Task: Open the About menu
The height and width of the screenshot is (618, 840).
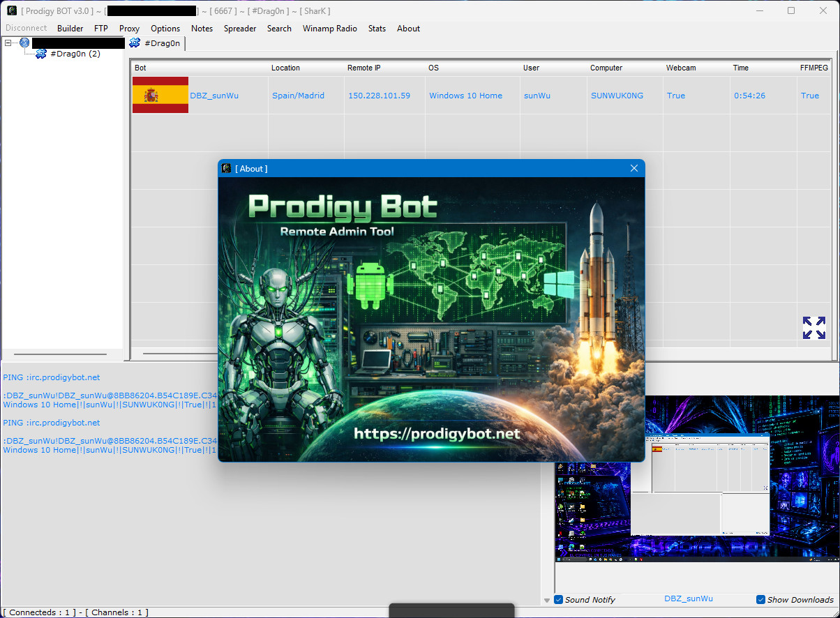Action: [409, 29]
